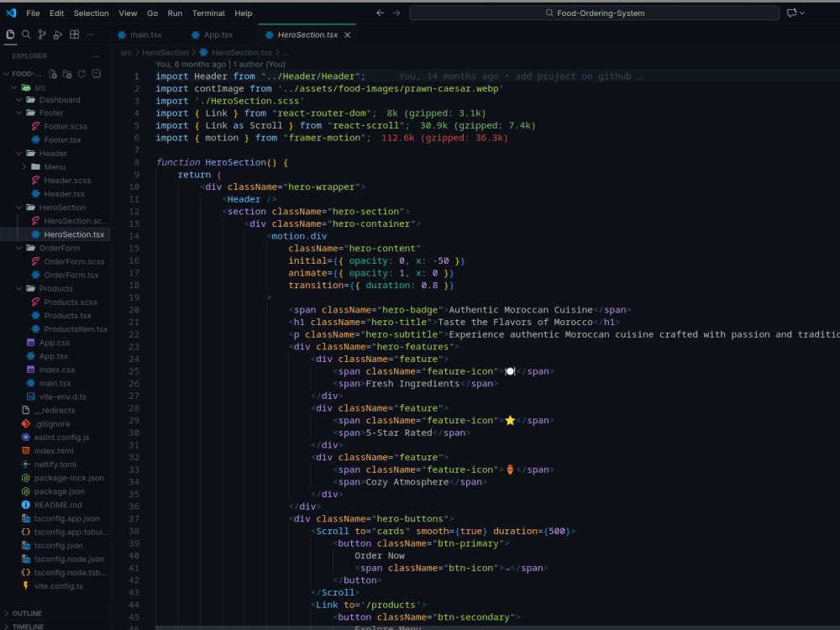Open the Search view icon
Image resolution: width=840 pixels, height=630 pixels.
26,34
